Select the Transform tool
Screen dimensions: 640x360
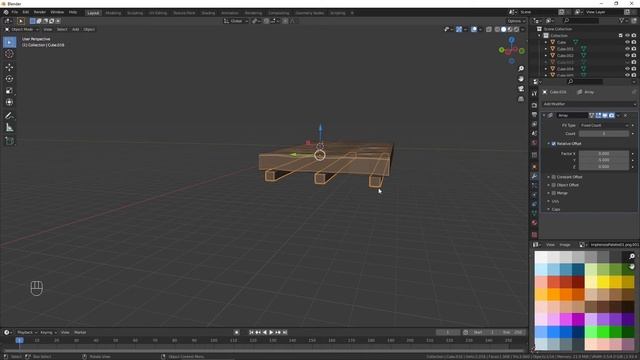(9, 102)
